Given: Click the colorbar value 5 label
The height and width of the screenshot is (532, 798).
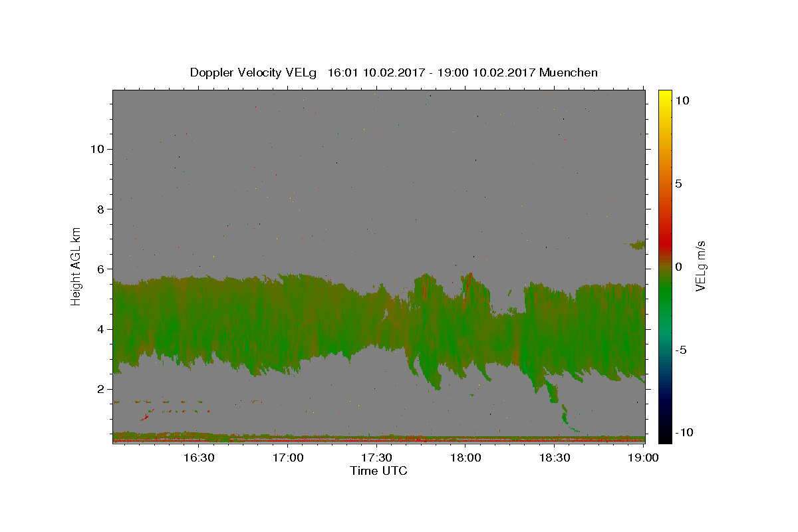Looking at the screenshot, I should tap(678, 184).
